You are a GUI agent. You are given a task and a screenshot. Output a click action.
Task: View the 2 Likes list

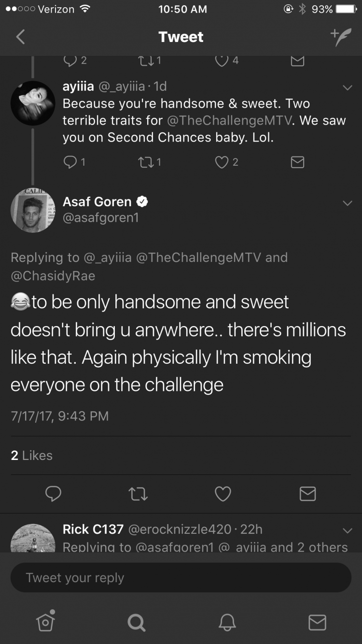click(x=32, y=455)
